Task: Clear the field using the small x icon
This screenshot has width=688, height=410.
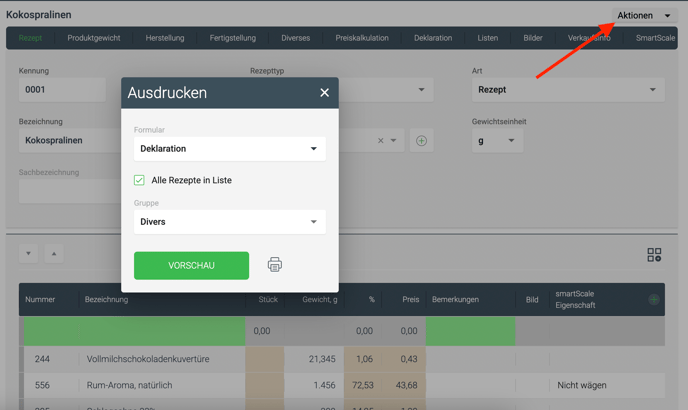Action: (380, 141)
